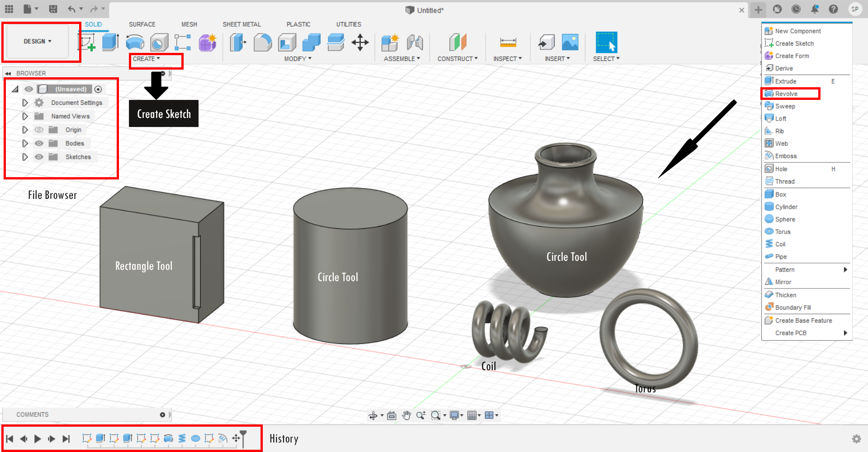
Task: Switch to the MESH tab
Action: (189, 24)
